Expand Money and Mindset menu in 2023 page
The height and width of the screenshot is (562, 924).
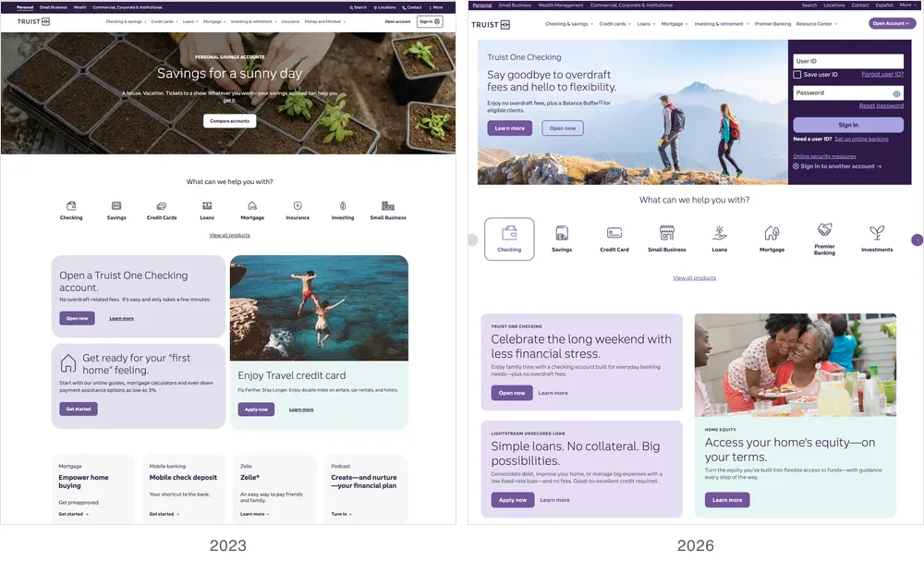[324, 22]
